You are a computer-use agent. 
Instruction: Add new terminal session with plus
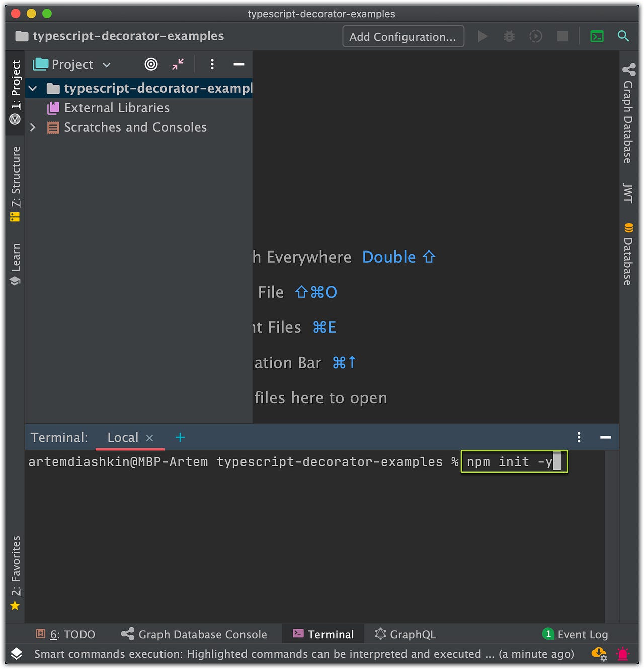click(x=180, y=438)
